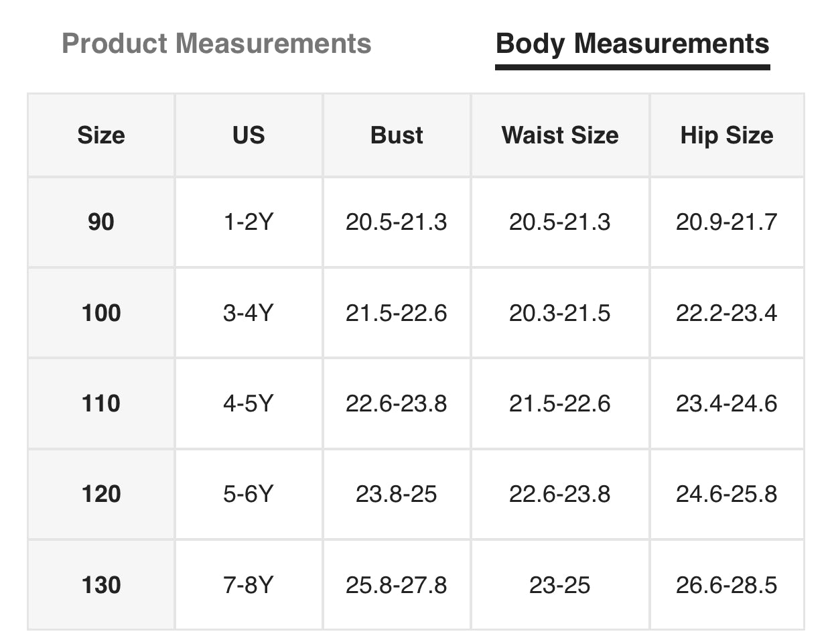832x644 pixels.
Task: Select the size 110 row label
Action: click(x=101, y=403)
